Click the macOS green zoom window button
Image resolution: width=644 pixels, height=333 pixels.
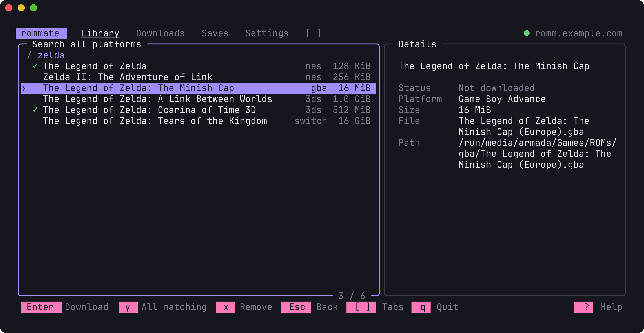point(34,8)
